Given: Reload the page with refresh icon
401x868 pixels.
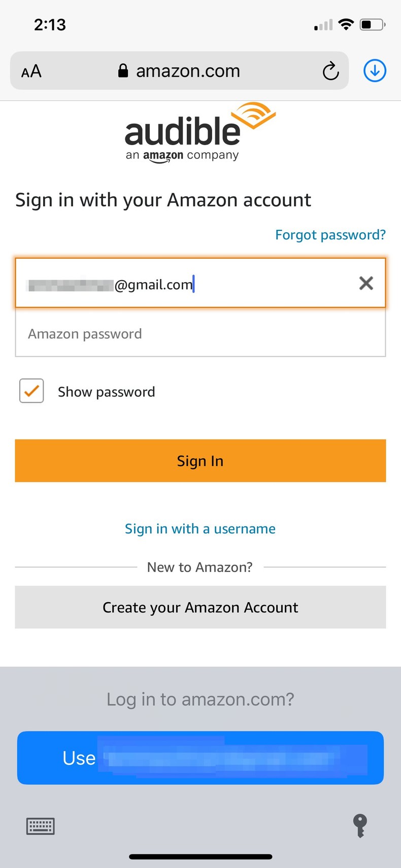Looking at the screenshot, I should pos(330,71).
